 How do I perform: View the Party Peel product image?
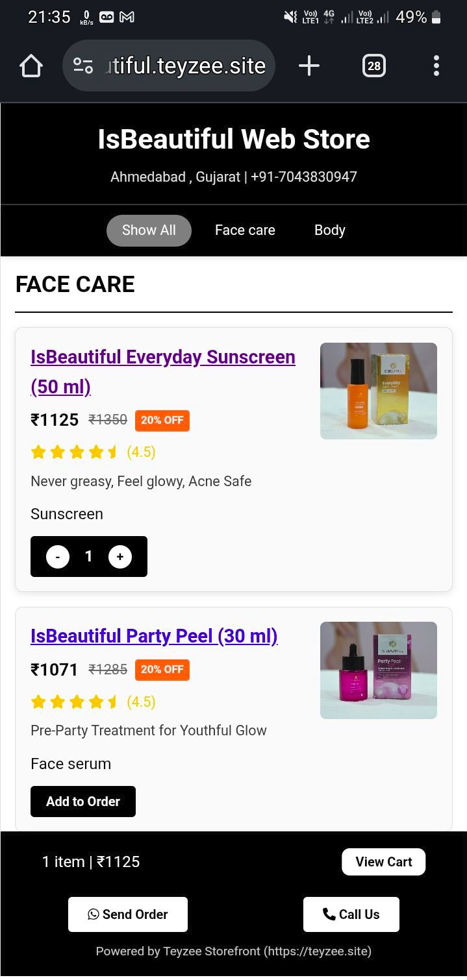pyautogui.click(x=379, y=670)
